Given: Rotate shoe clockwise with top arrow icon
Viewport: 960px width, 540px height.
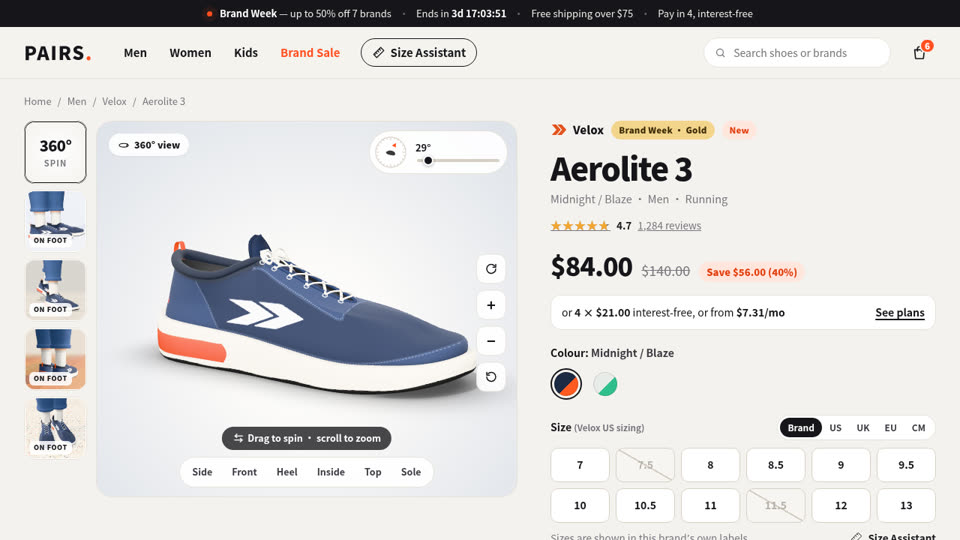Looking at the screenshot, I should [x=491, y=269].
